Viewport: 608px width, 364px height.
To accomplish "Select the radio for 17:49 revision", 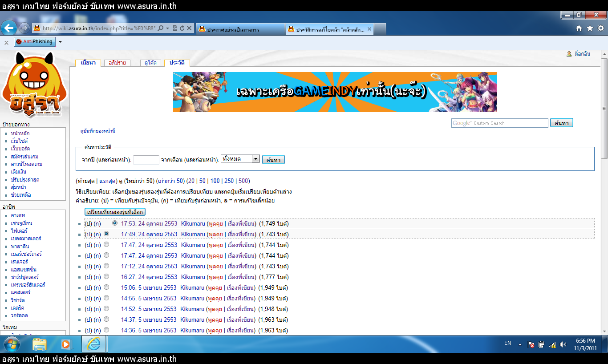I will coord(106,234).
